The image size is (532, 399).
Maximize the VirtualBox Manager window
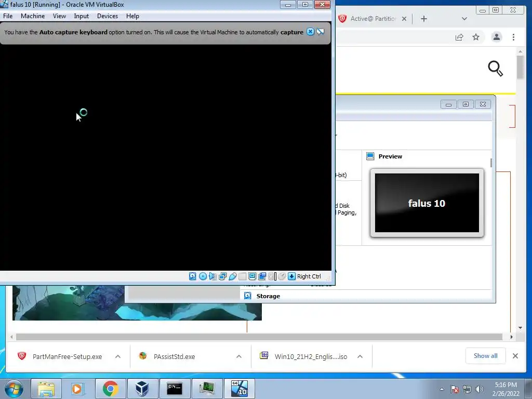click(x=466, y=104)
